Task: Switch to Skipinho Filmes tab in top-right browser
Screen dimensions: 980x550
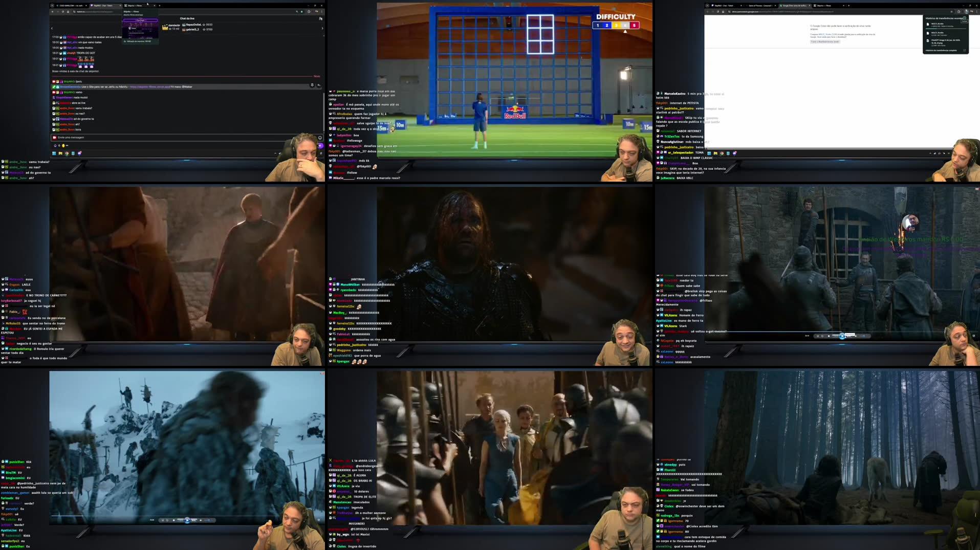Action: pyautogui.click(x=828, y=6)
